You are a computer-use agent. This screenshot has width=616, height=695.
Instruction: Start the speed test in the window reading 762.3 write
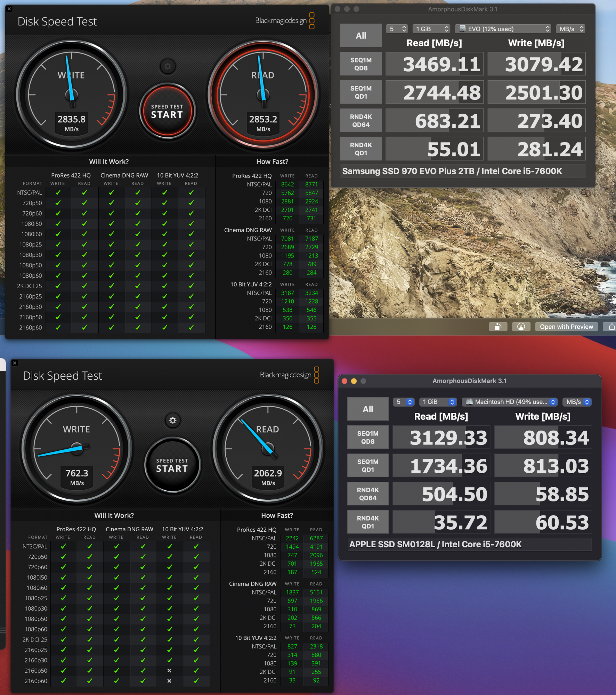172,465
